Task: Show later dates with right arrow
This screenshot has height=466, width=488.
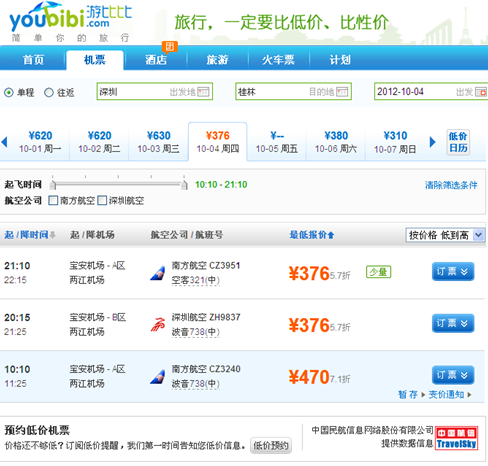Action: pos(432,142)
